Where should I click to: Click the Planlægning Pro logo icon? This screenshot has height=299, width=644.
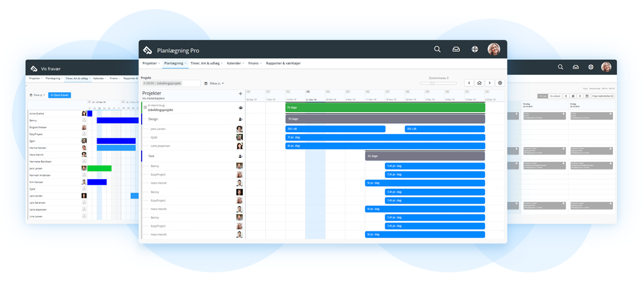[147, 50]
